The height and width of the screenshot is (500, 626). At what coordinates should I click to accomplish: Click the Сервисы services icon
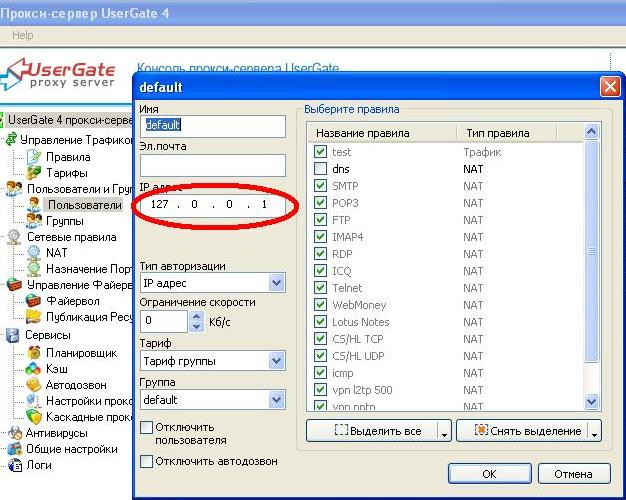tap(13, 335)
